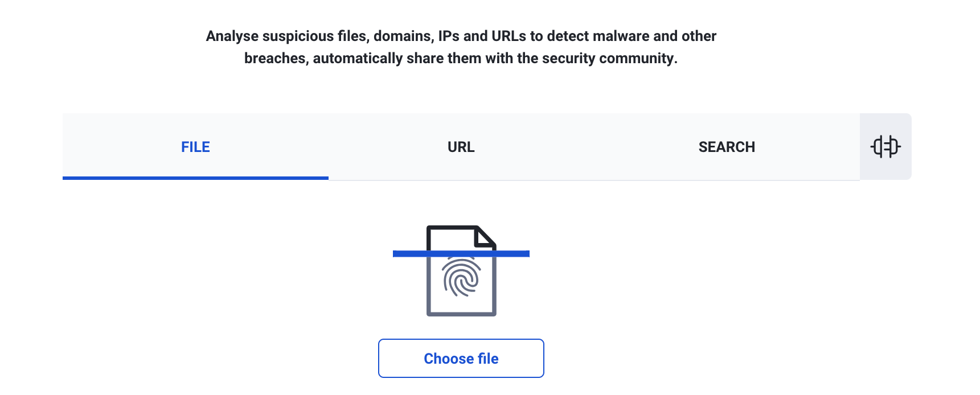Click the fingerprint graphic inside the document

click(461, 278)
